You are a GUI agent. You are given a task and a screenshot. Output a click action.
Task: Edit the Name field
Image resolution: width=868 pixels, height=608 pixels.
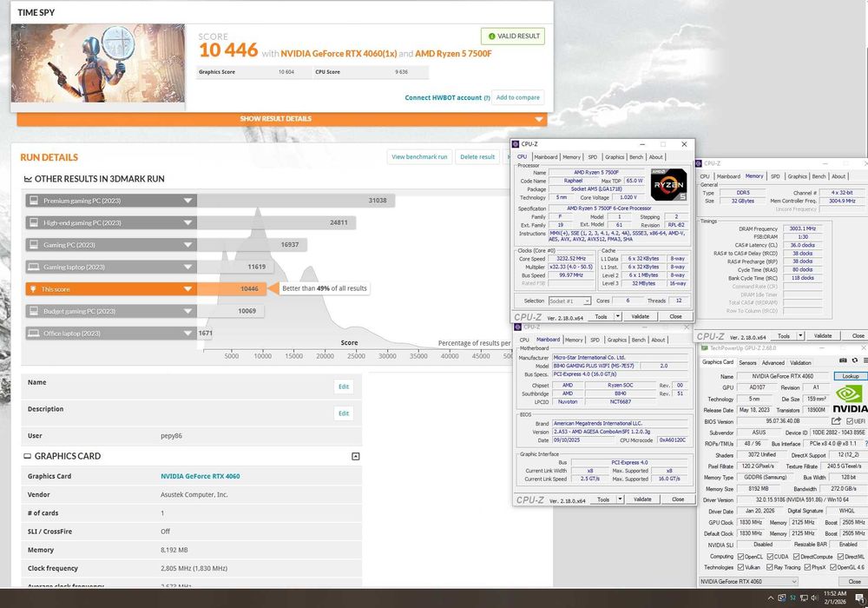(x=344, y=387)
